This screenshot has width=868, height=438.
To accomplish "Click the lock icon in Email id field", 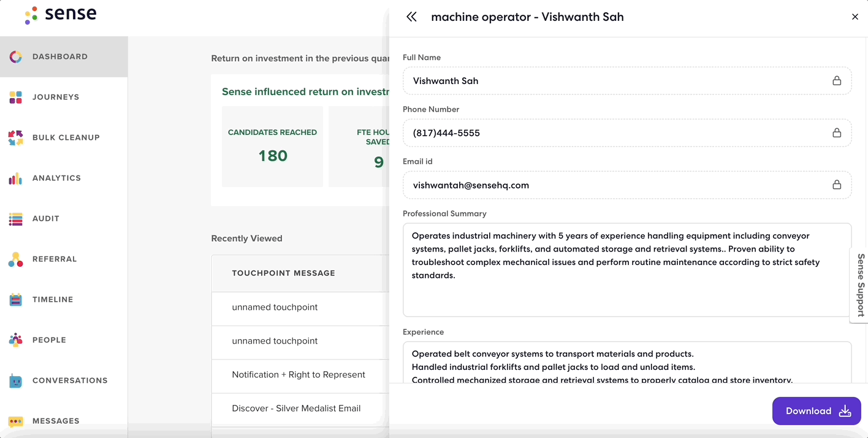I will pyautogui.click(x=836, y=185).
